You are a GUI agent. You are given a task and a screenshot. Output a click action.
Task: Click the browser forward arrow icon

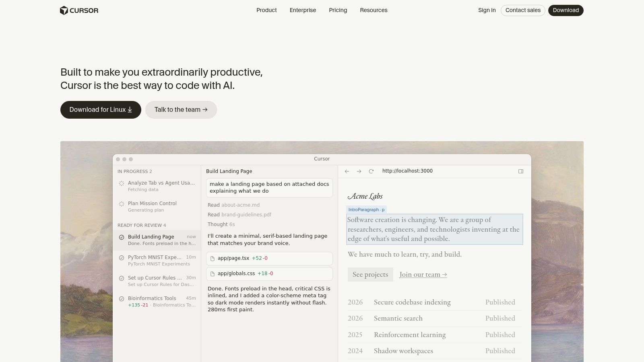[359, 171]
